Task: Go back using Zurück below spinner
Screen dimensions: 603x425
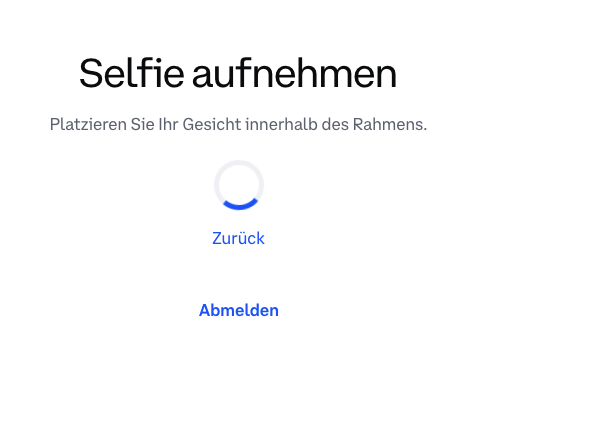Action: pyautogui.click(x=238, y=238)
